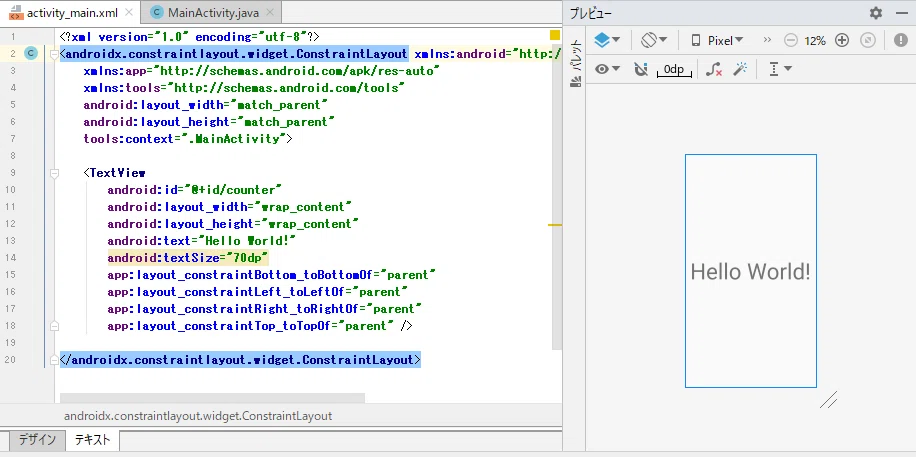
Task: Hide the preview panel with minus button
Action: pyautogui.click(x=901, y=13)
